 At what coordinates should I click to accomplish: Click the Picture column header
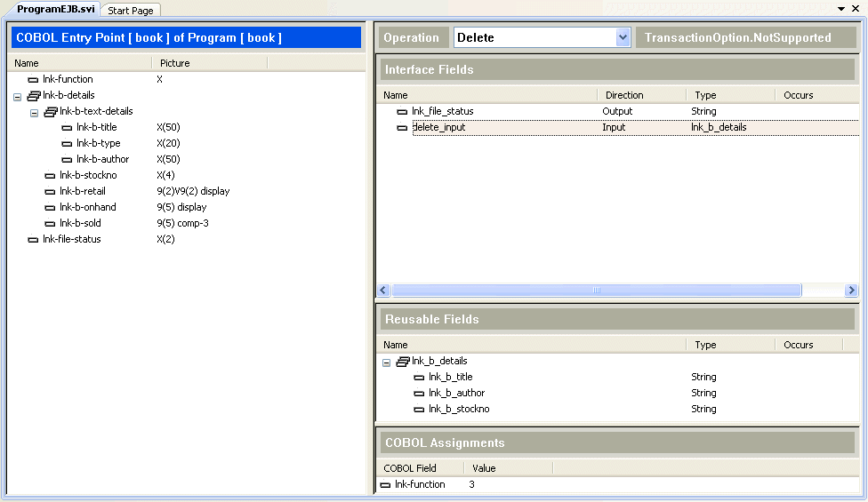(175, 63)
